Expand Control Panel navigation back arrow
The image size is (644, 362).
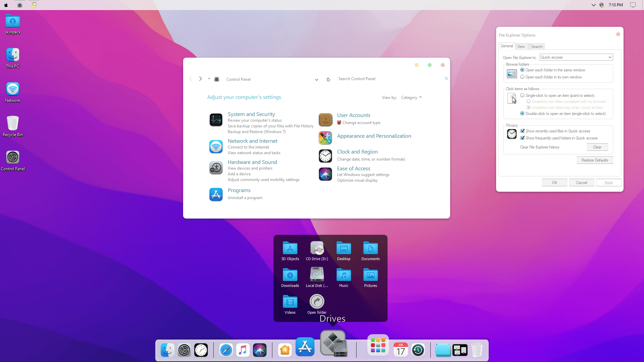pos(191,79)
